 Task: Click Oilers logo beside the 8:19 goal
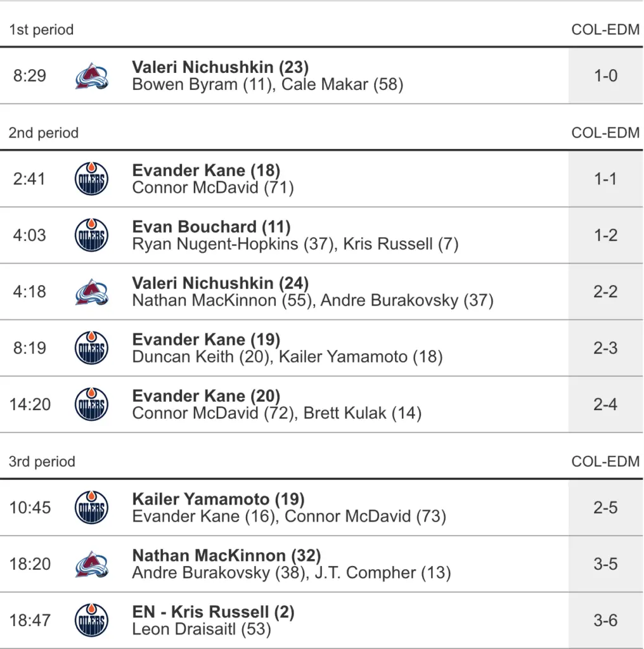pyautogui.click(x=91, y=348)
